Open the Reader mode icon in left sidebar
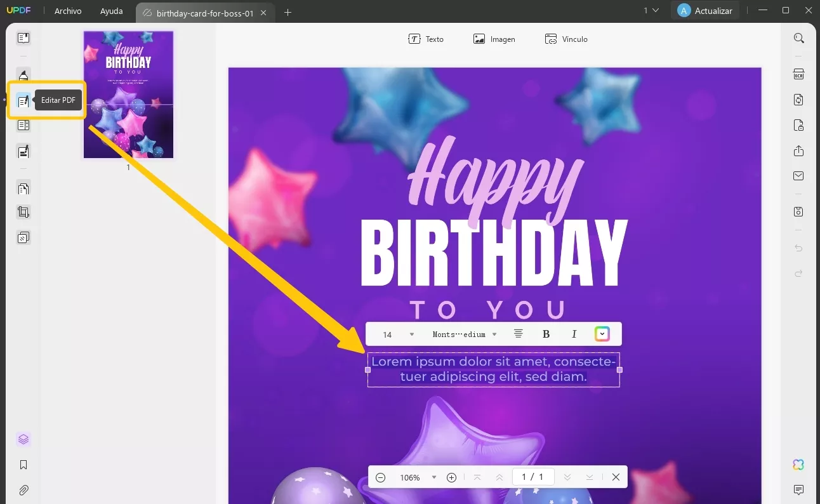The image size is (820, 504). pos(23,38)
